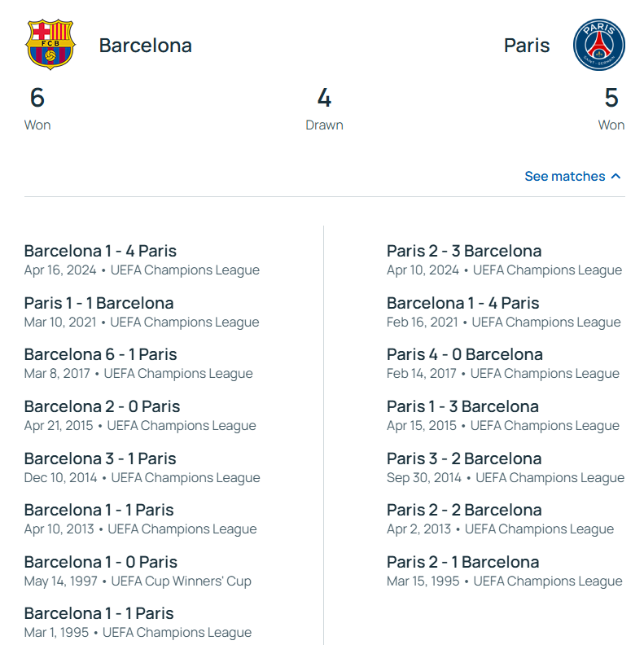Click the Paris Saint-Germain crest logo
Viewport: 644px width, 645px height.
[x=599, y=45]
